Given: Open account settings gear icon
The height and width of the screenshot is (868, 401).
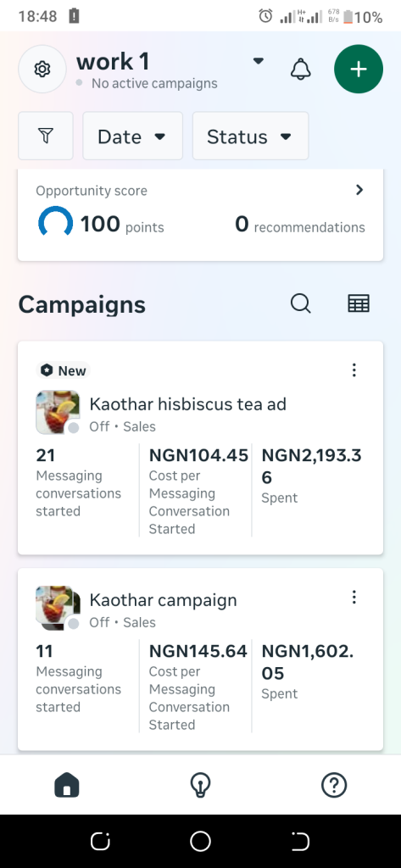Looking at the screenshot, I should [x=42, y=70].
